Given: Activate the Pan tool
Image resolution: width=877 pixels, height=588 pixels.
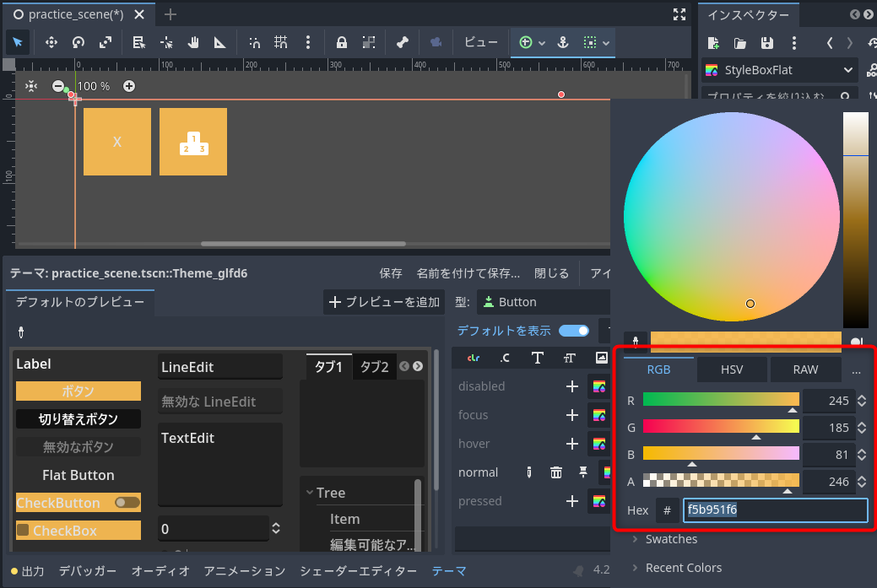Looking at the screenshot, I should click(194, 42).
